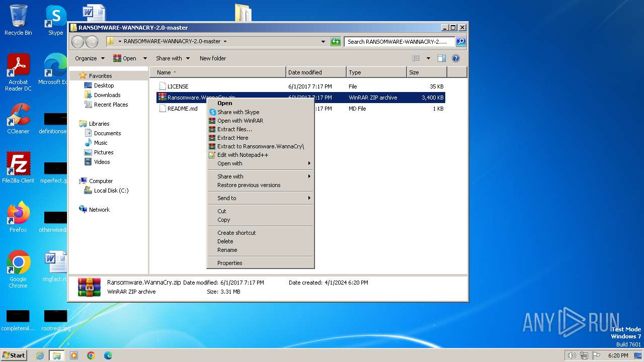Choose Delete from context menu
The height and width of the screenshot is (362, 644).
coord(261,241)
